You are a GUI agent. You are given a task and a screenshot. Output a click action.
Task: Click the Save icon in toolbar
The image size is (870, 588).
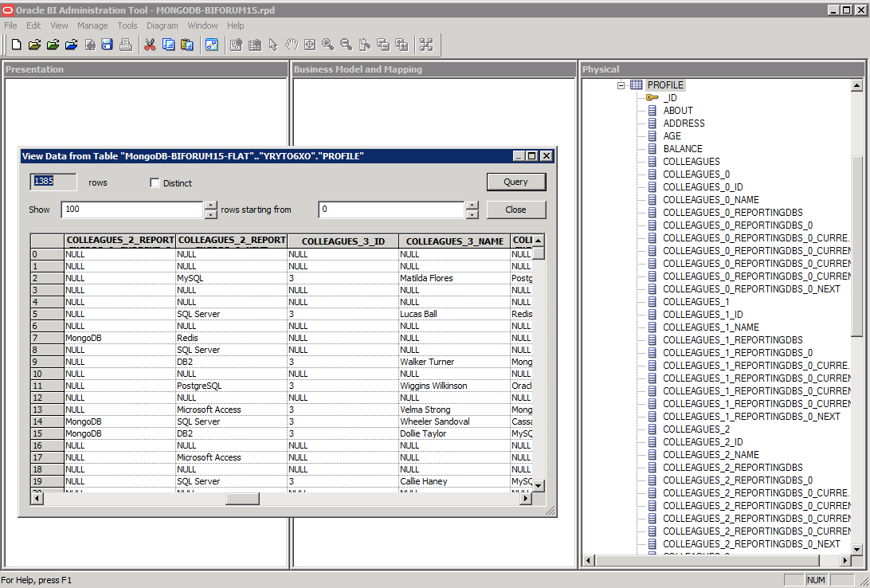(107, 45)
